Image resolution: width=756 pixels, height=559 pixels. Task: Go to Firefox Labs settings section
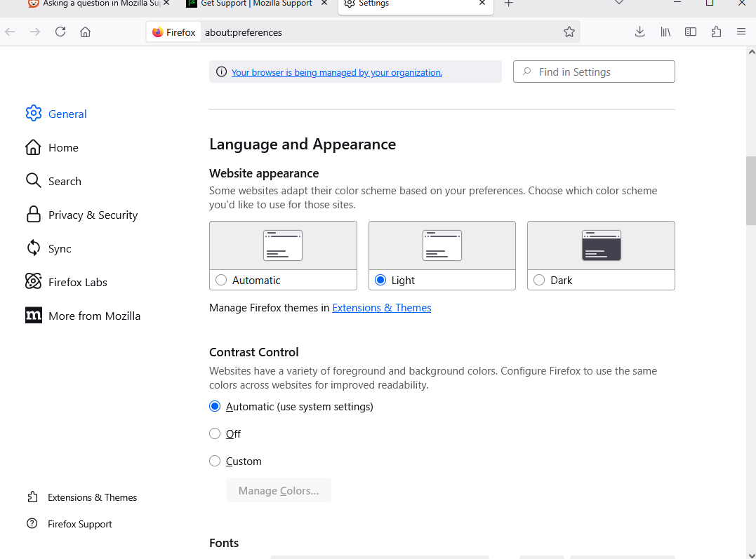77,283
